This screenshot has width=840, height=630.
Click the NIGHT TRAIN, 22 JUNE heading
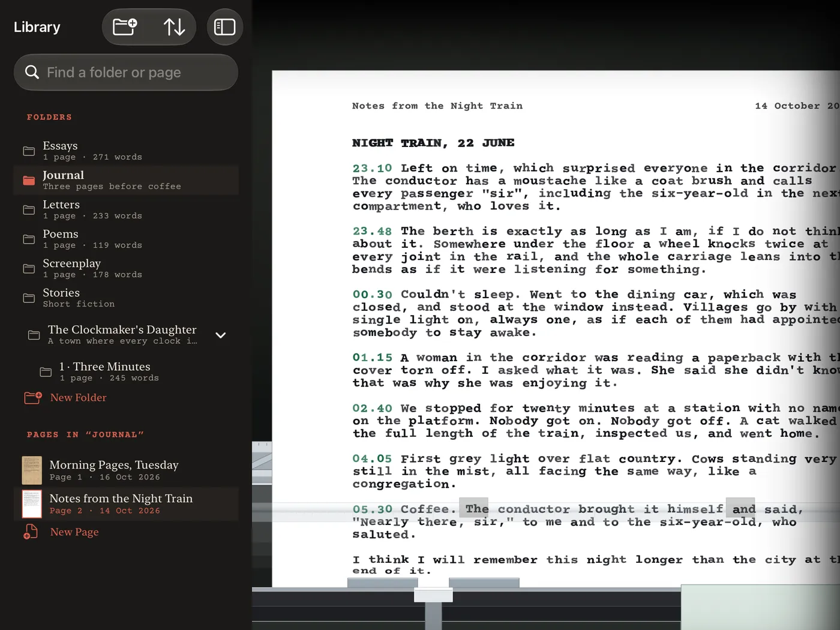[x=433, y=143]
